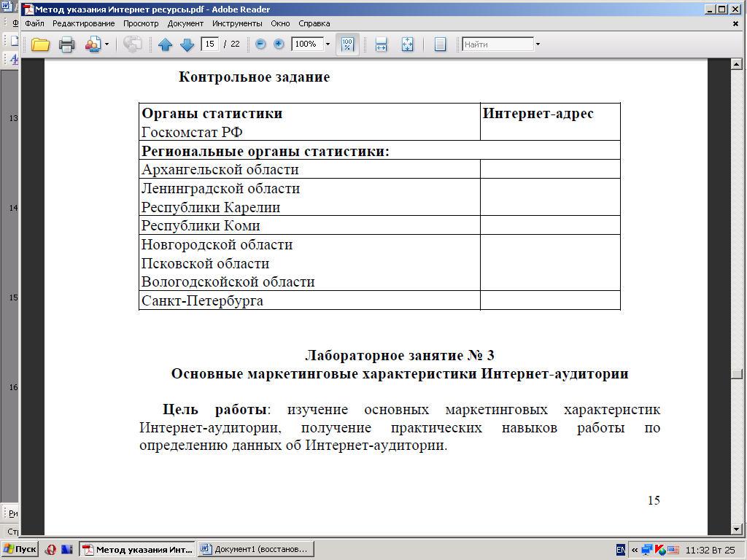Switch to Метод указания Инт... taskbar button
The width and height of the screenshot is (747, 560).
pyautogui.click(x=137, y=549)
